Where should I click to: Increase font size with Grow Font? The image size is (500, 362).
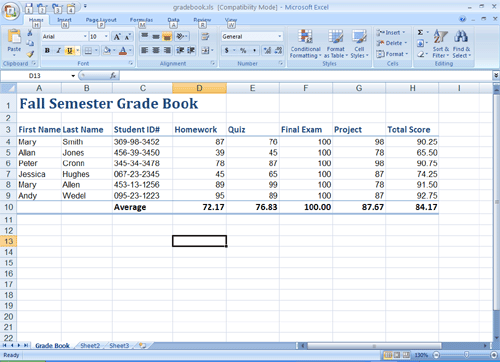(x=117, y=36)
